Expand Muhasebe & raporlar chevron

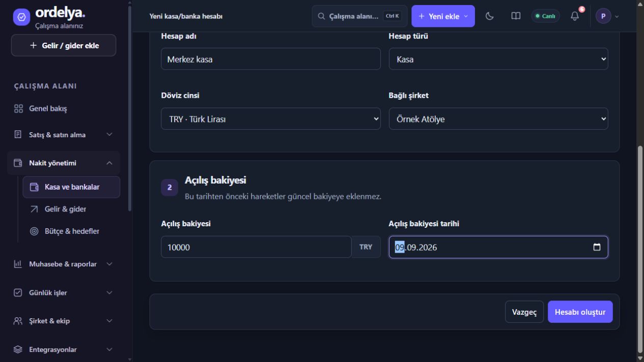click(109, 264)
